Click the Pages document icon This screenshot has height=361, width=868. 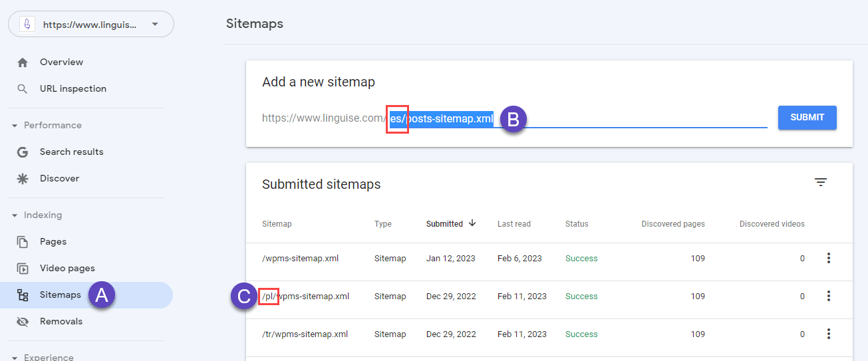point(23,242)
